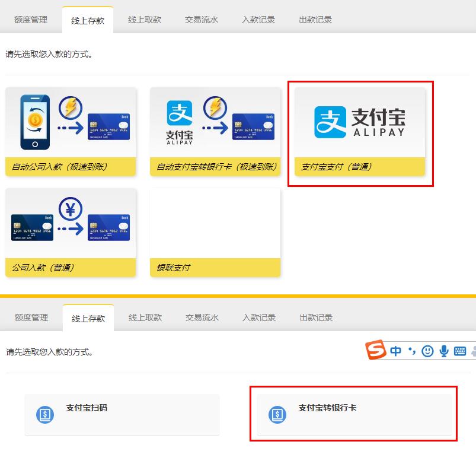
Task: Open the 线上取款 tab in top bar
Action: [145, 20]
